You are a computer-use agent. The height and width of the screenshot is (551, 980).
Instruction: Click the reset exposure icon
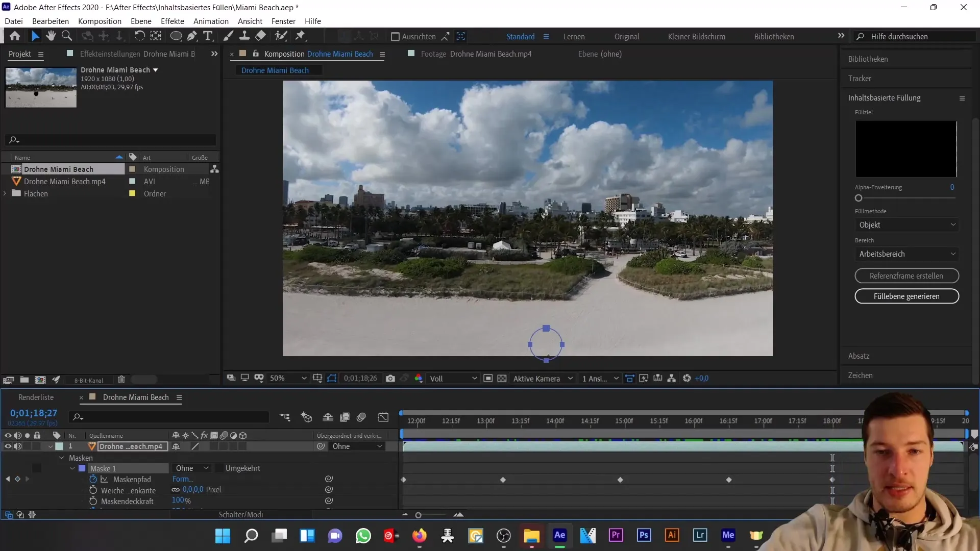coord(687,379)
